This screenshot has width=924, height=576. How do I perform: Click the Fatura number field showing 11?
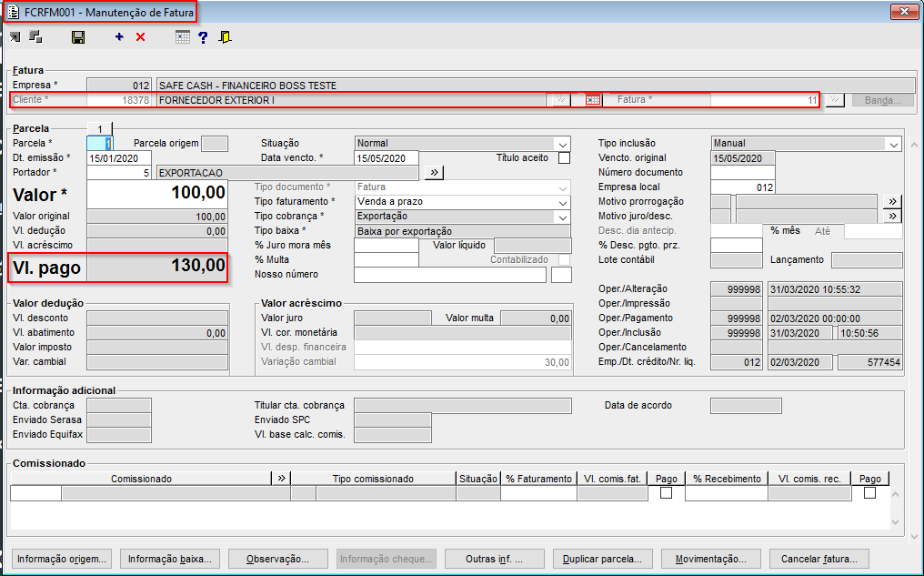point(765,100)
